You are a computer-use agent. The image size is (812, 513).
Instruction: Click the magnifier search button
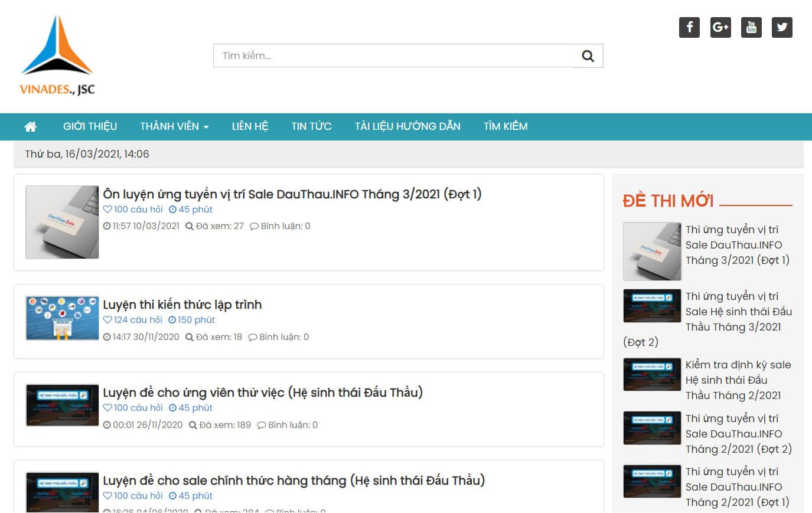tap(588, 56)
